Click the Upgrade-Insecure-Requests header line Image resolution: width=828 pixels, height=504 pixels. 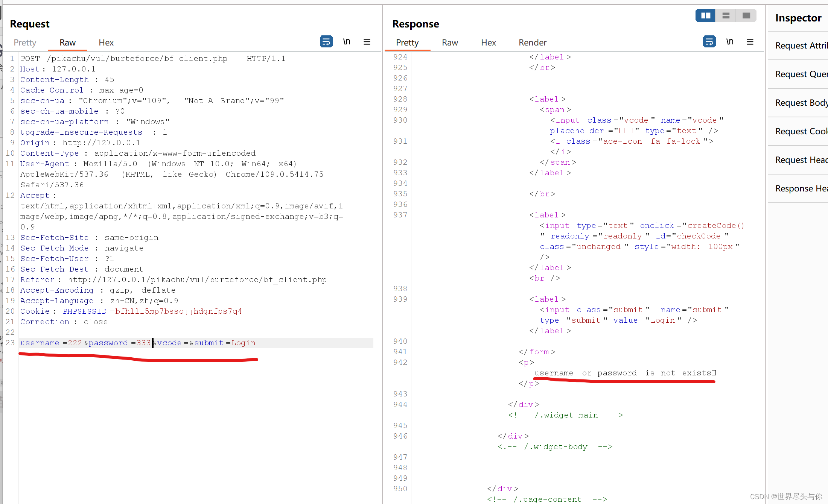(x=94, y=132)
